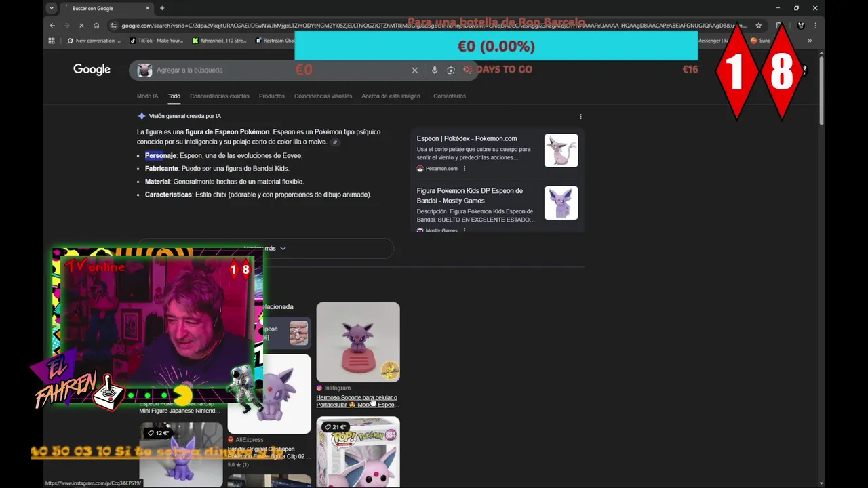Bookmark this page with the star icon
Image resolution: width=868 pixels, height=488 pixels.
(x=758, y=26)
